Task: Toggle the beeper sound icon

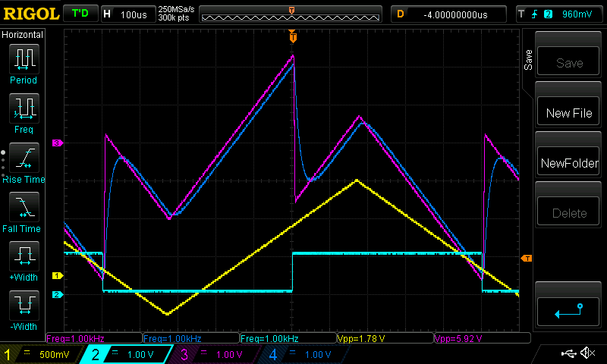Action: point(587,353)
